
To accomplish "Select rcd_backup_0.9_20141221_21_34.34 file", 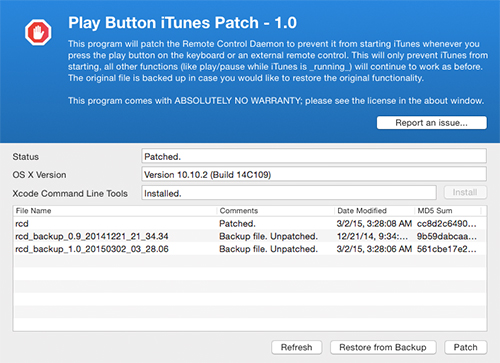I will pyautogui.click(x=250, y=236).
